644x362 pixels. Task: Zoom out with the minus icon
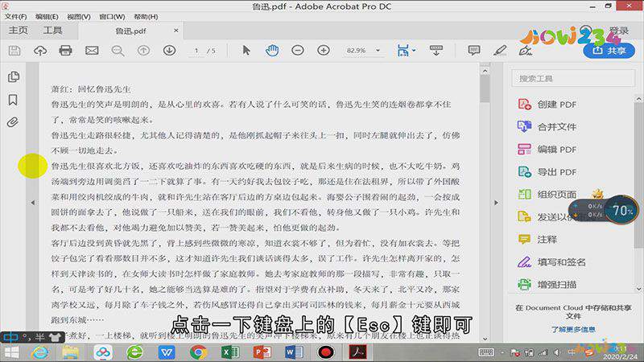pos(298,51)
